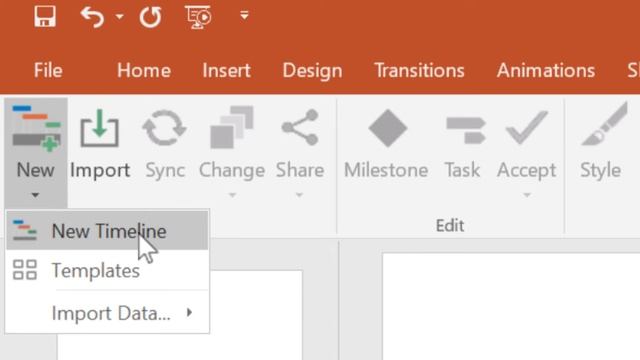Click on the main slide canvas
Viewport: 640px width, 360px height.
[511, 306]
